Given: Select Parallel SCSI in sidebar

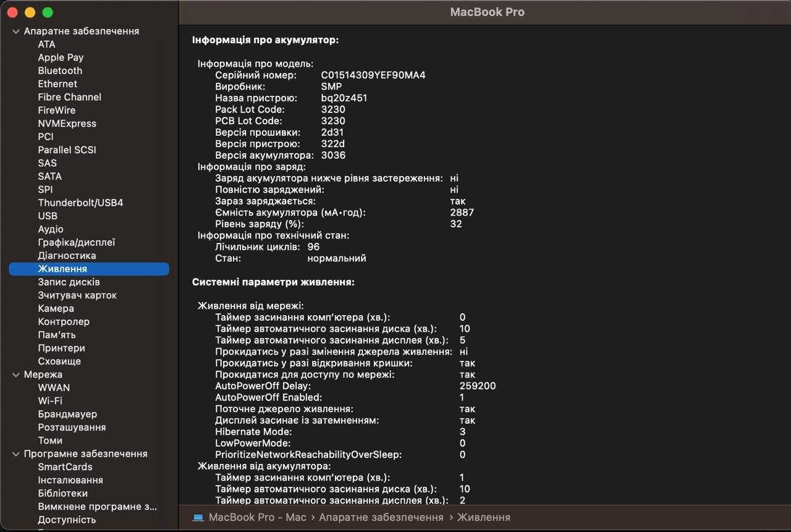Looking at the screenshot, I should [x=67, y=150].
